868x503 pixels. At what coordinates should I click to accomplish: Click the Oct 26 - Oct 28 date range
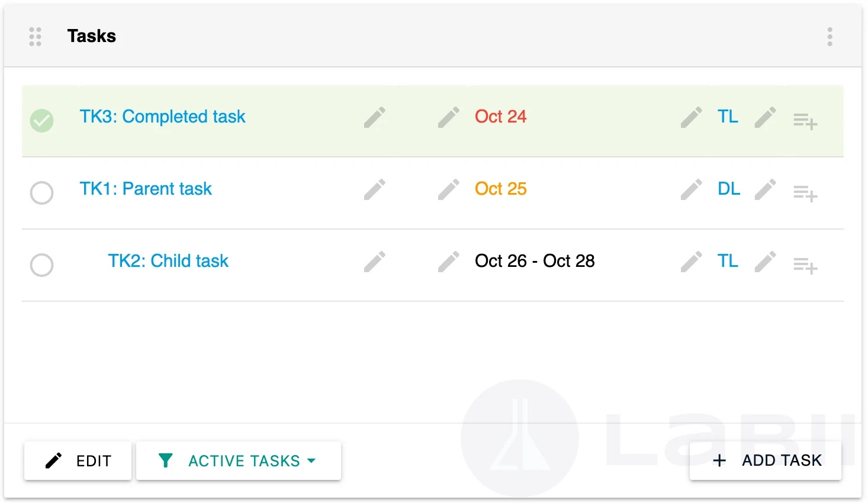tap(535, 261)
